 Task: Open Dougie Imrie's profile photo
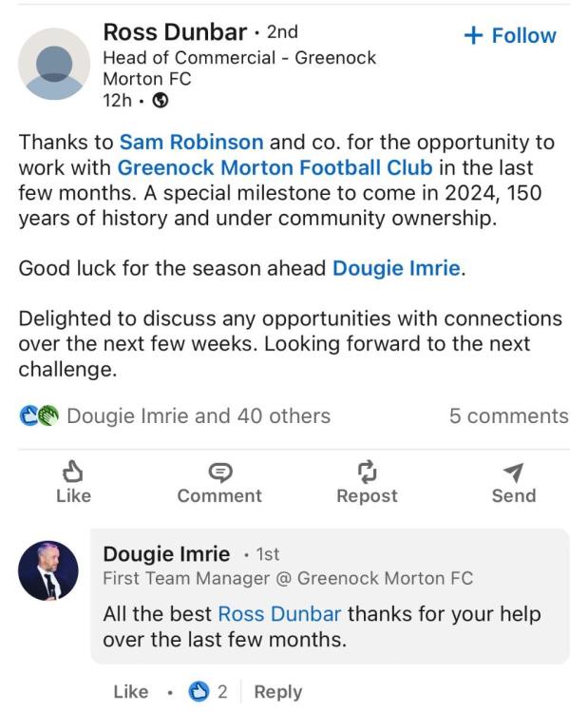pos(47,570)
